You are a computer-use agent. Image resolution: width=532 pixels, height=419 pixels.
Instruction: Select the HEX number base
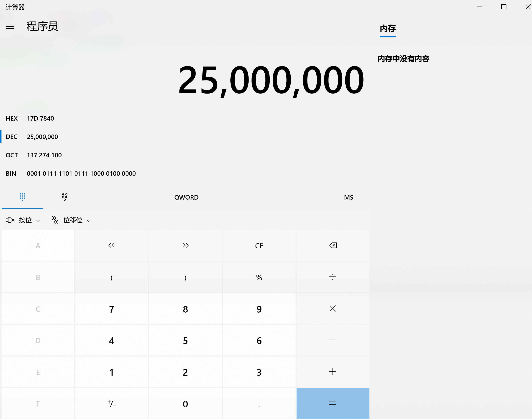[x=29, y=118]
